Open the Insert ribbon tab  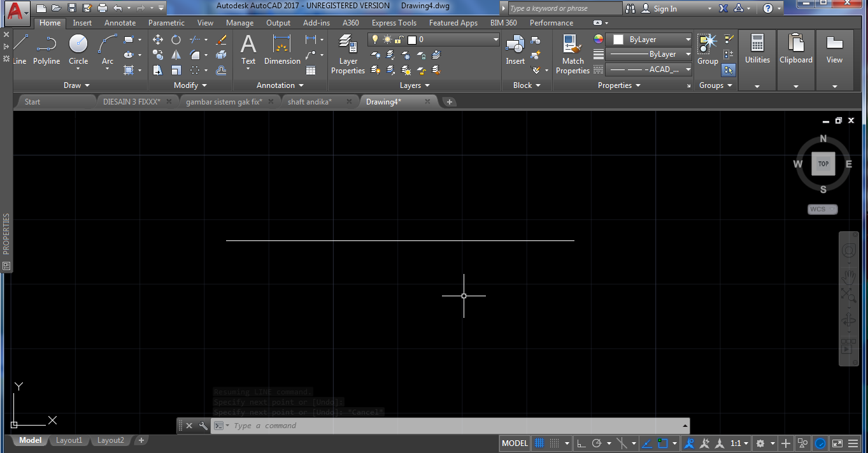(82, 22)
